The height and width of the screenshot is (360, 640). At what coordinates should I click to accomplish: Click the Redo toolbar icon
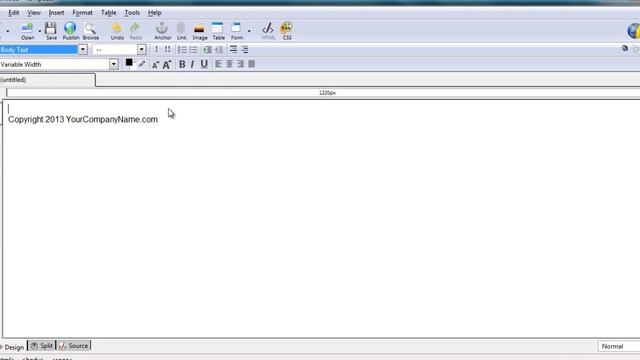click(136, 31)
